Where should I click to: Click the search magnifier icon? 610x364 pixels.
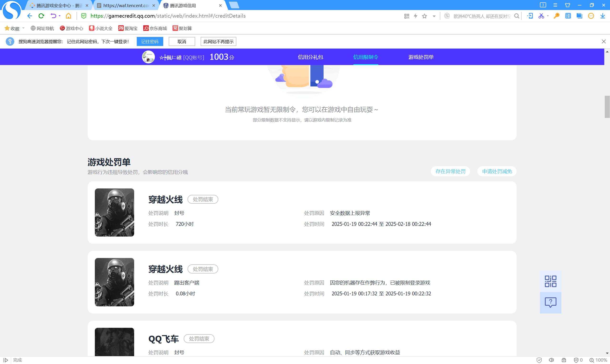coord(517,16)
